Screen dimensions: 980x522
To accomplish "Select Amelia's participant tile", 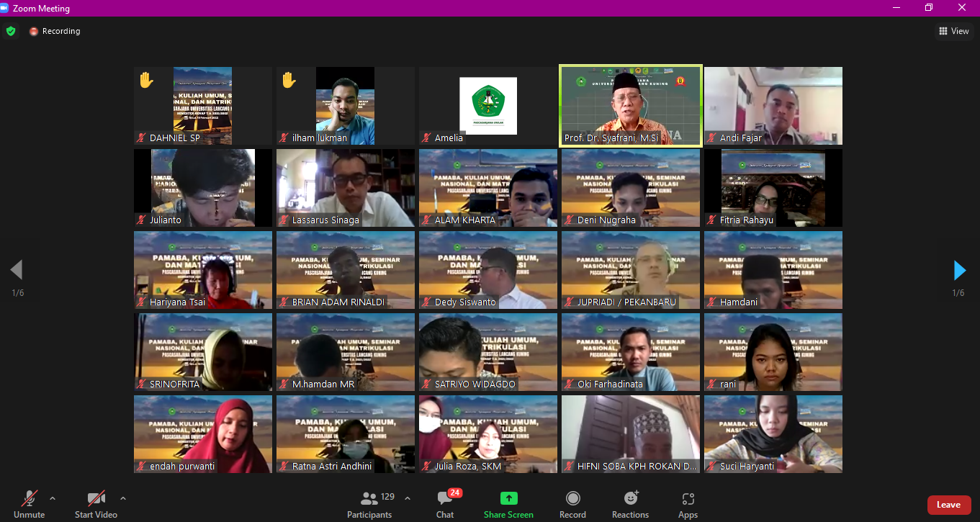I will point(488,106).
